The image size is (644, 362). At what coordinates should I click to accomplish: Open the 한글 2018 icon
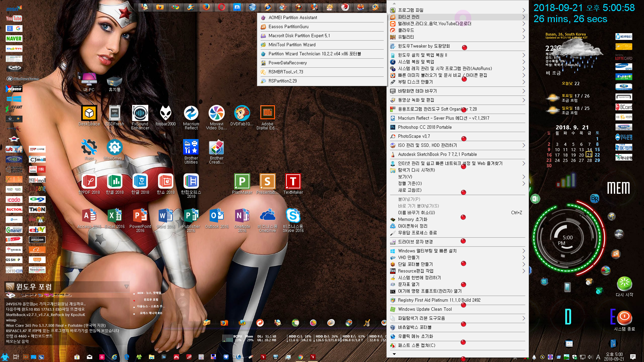click(x=140, y=184)
